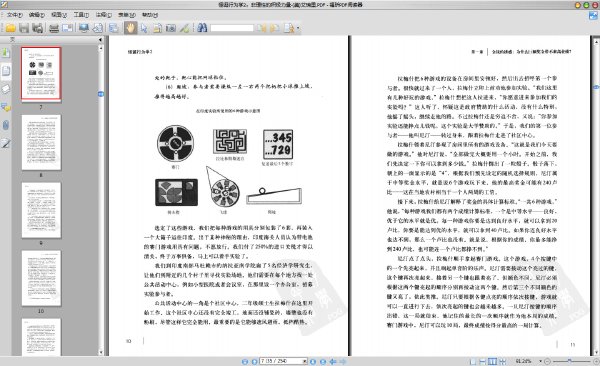The image size is (600, 366).
Task: Open the 文件 menu
Action: tap(15, 15)
